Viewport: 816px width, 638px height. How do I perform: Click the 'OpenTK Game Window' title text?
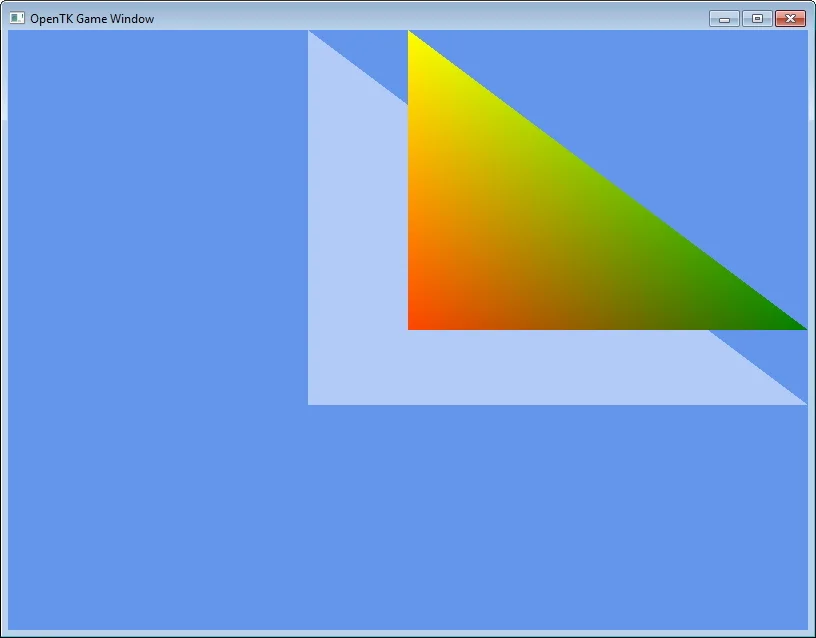pyautogui.click(x=92, y=19)
